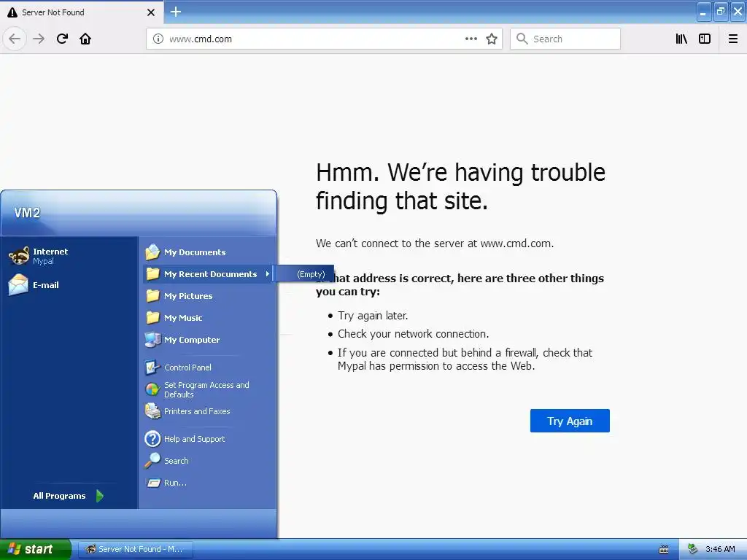Click the My Pictures folder icon
This screenshot has height=560, width=747.
tap(152, 296)
